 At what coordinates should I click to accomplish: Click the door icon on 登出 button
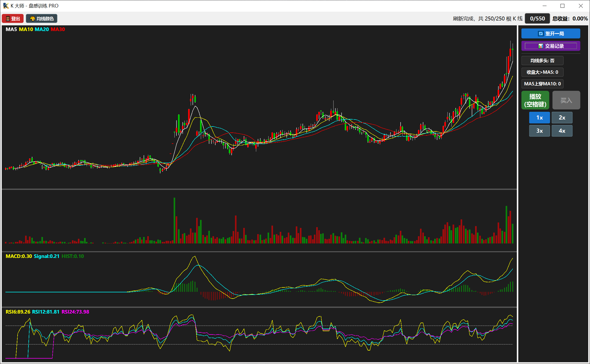click(x=8, y=19)
